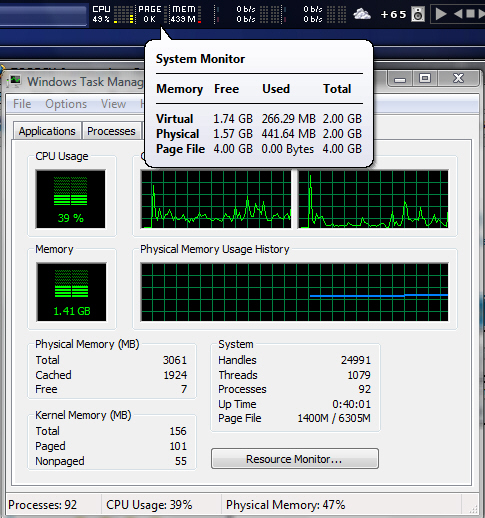This screenshot has width=485, height=518.
Task: Open the Resource Monitor
Action: pyautogui.click(x=295, y=459)
